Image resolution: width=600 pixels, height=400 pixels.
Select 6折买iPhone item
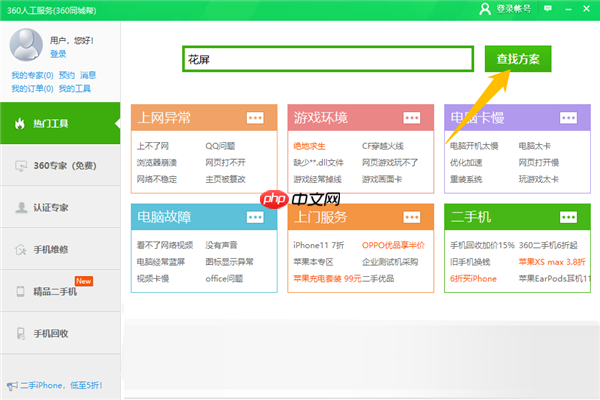pyautogui.click(x=473, y=279)
